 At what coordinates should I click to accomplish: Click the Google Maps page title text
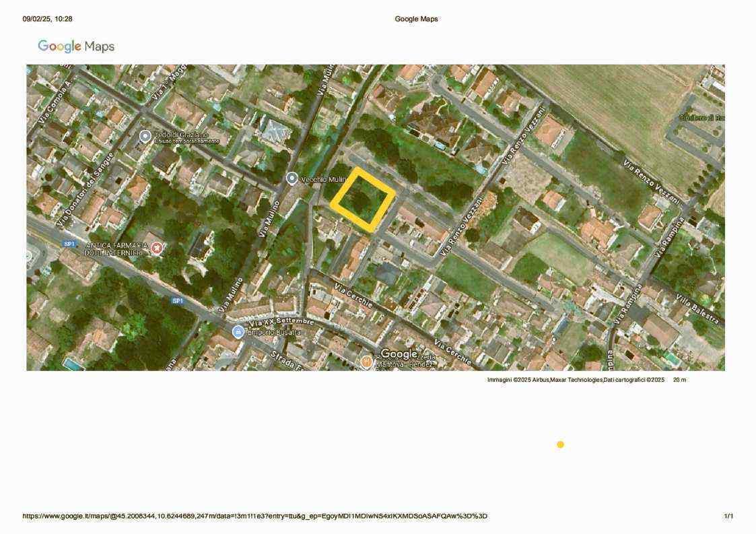[416, 19]
